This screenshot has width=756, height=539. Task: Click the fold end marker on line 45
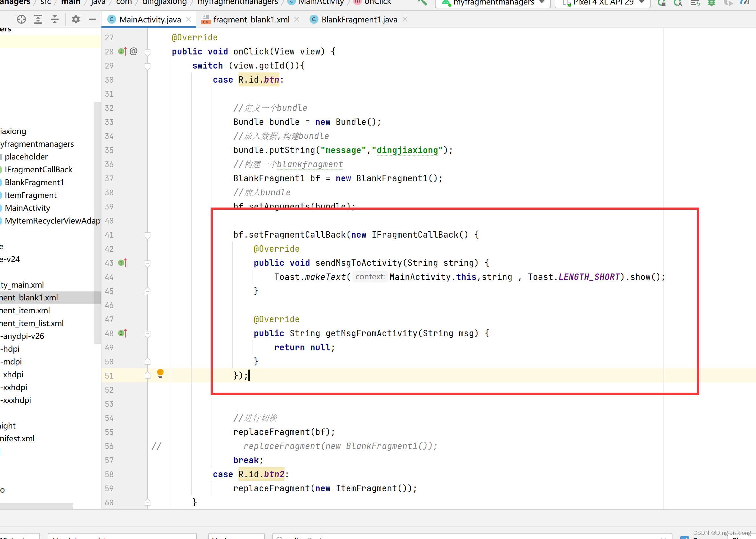tap(148, 291)
